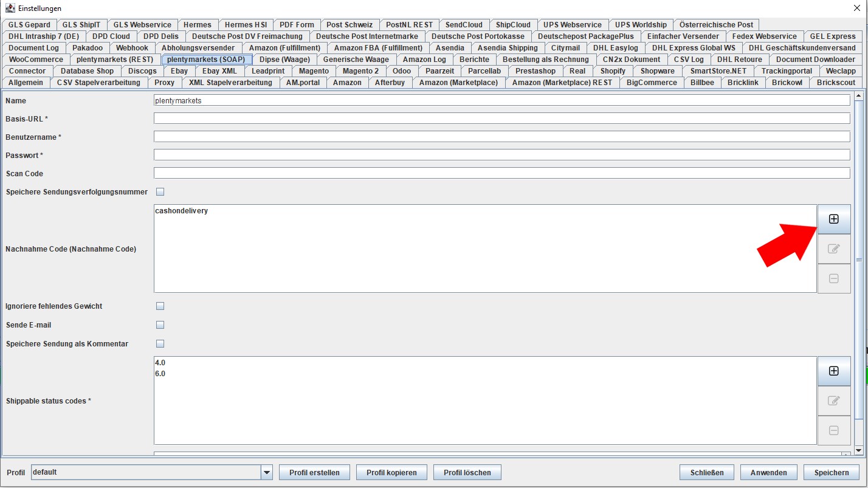Click the Profil löschen button

coord(467,473)
